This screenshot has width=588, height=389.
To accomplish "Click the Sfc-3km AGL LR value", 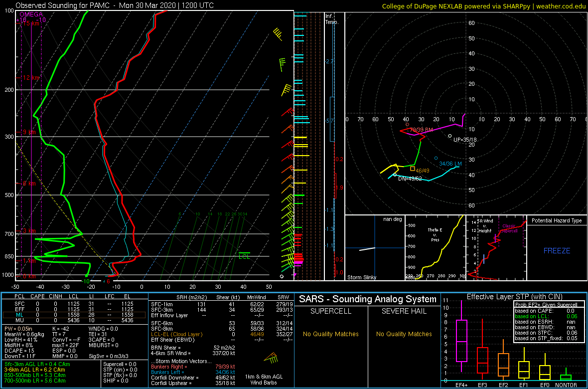I will 37,364.
